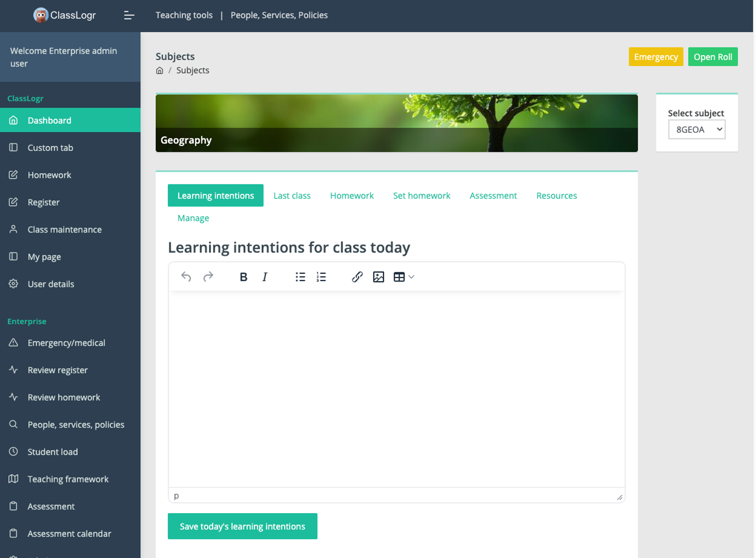
Task: Insert a link using the chain icon
Action: (357, 277)
